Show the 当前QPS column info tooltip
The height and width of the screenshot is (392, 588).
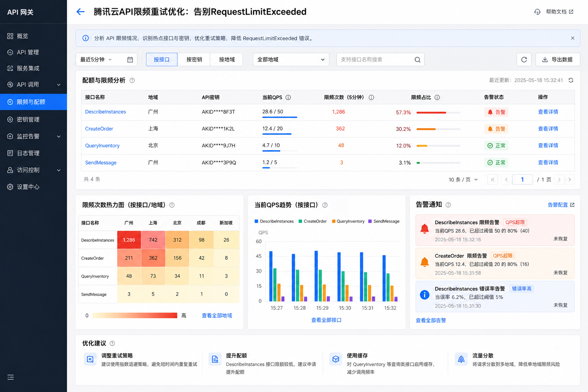288,97
